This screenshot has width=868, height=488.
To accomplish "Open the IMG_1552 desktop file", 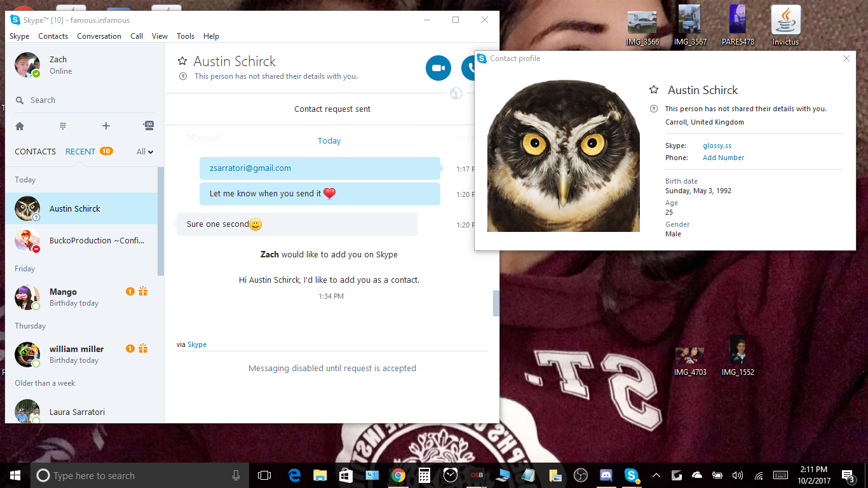I will (738, 356).
